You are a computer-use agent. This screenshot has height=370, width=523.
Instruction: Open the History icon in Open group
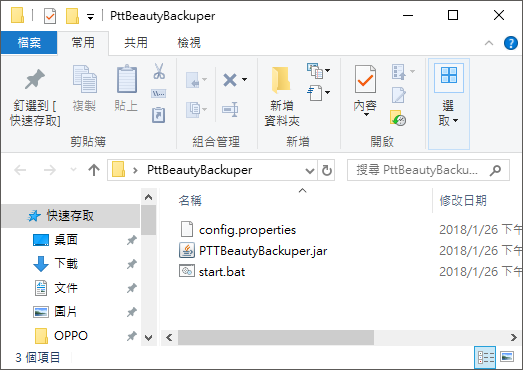(398, 118)
